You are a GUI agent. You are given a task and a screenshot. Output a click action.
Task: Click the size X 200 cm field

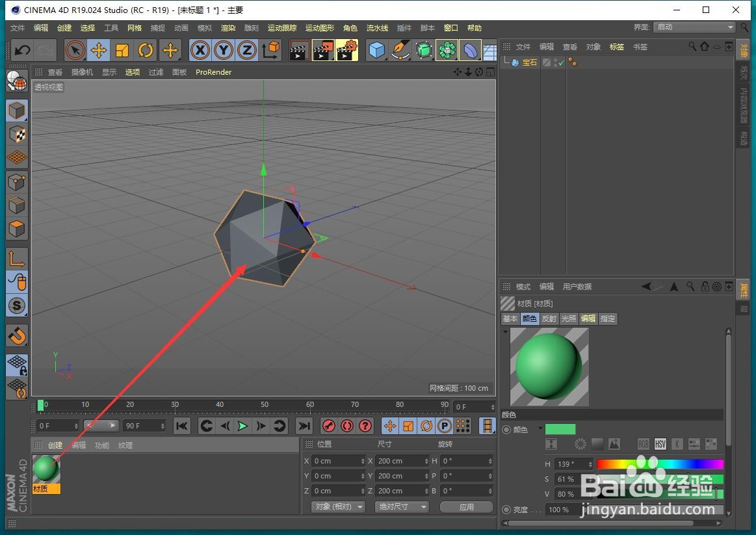402,462
